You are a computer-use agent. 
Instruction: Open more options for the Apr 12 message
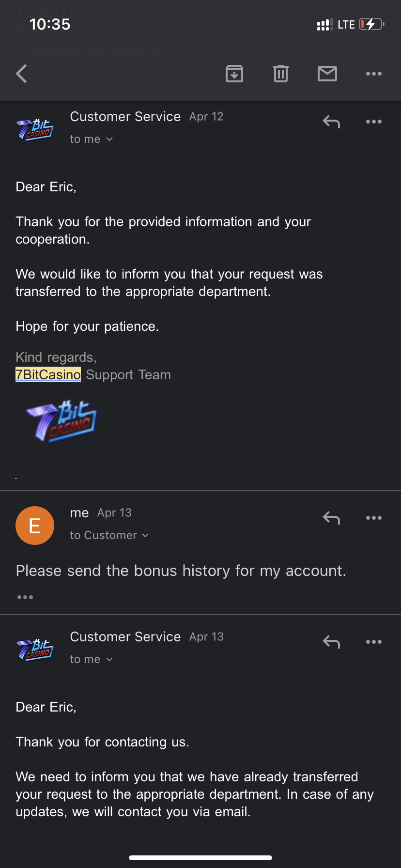tap(374, 122)
